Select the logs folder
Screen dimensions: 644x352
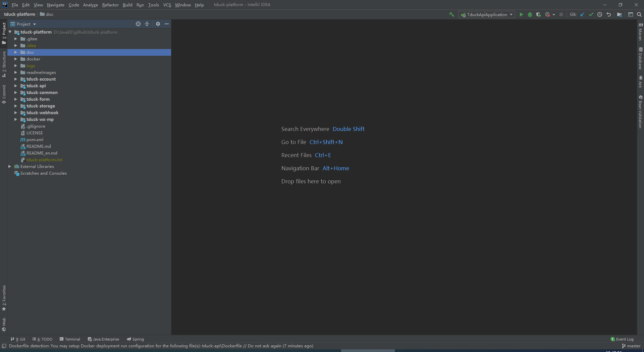coord(31,65)
